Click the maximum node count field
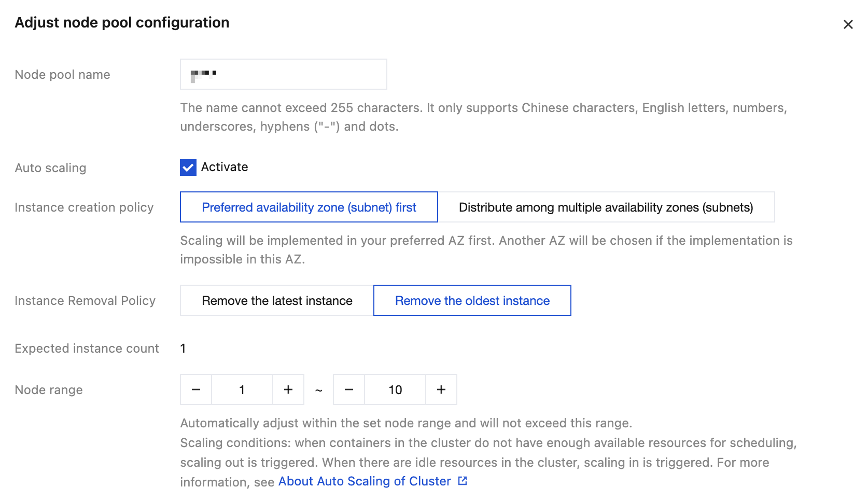Screen dimensions: 868x501 coord(395,389)
